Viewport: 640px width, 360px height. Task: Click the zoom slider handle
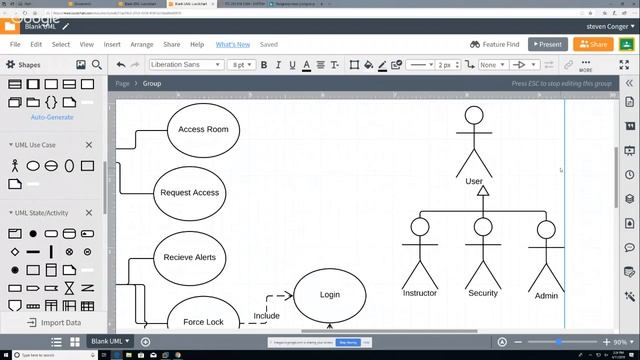[559, 342]
